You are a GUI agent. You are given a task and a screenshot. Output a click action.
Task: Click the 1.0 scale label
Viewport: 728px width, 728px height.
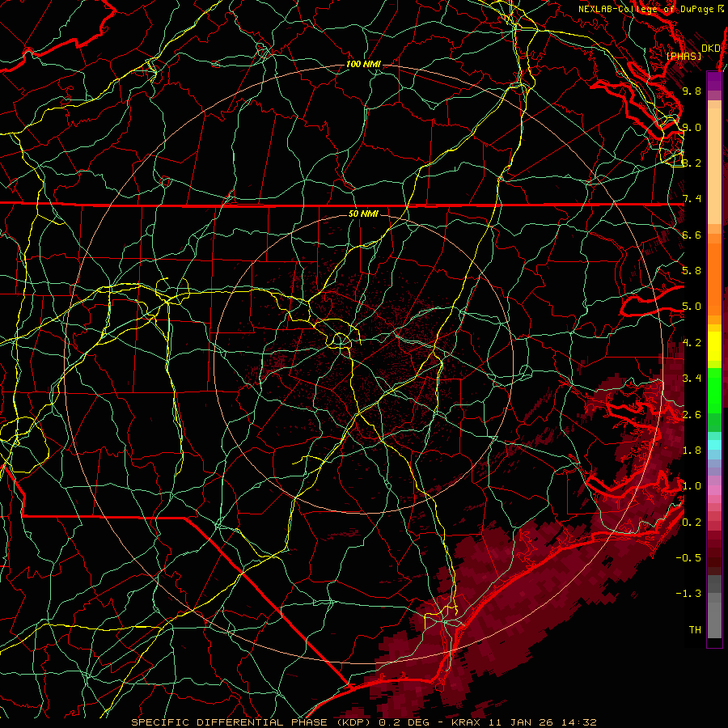(x=692, y=486)
